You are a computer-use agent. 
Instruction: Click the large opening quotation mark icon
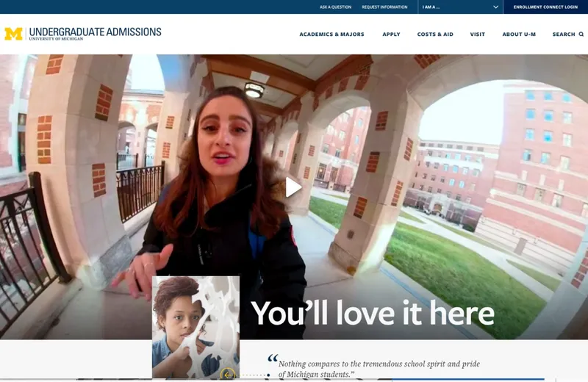[x=273, y=359]
